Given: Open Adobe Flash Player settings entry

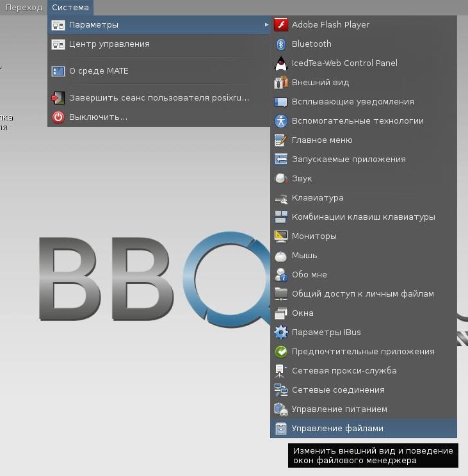Looking at the screenshot, I should pos(364,25).
